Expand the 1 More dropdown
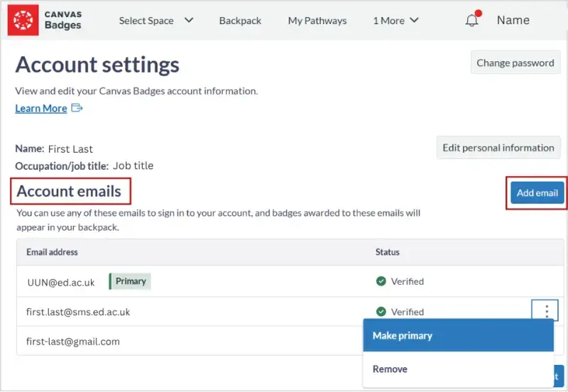 pyautogui.click(x=396, y=21)
